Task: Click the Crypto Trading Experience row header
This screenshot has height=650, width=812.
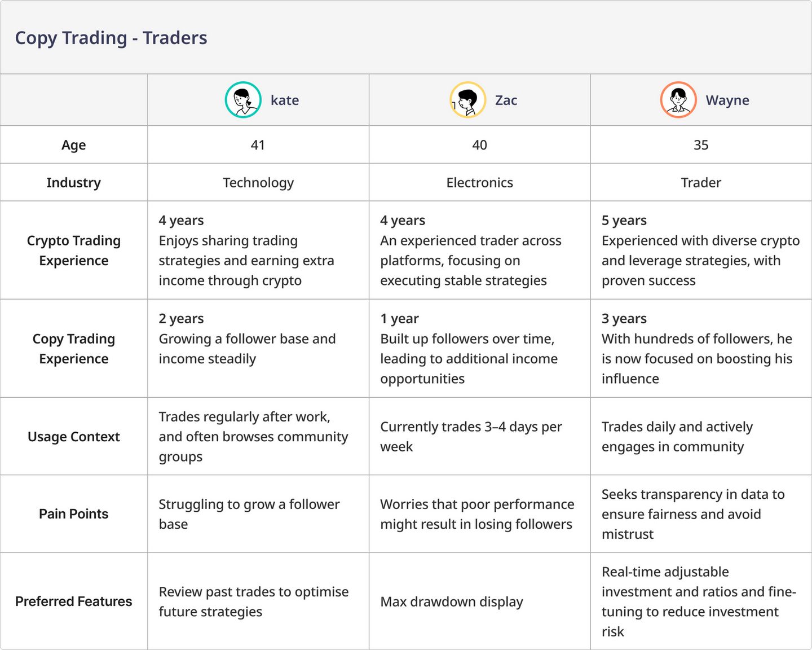Action: [74, 251]
